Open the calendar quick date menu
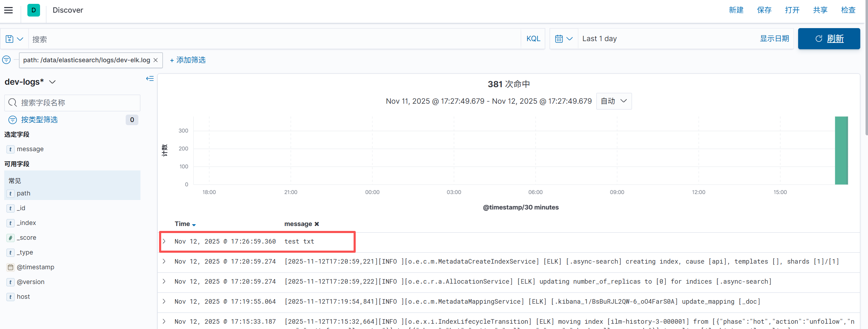The height and width of the screenshot is (329, 868). pos(564,39)
